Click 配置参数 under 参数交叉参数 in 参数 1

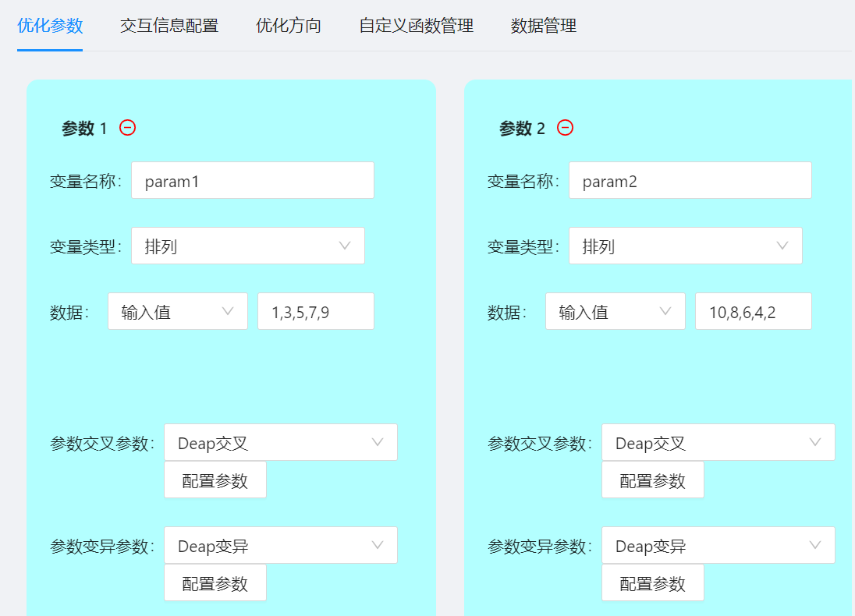click(215, 480)
